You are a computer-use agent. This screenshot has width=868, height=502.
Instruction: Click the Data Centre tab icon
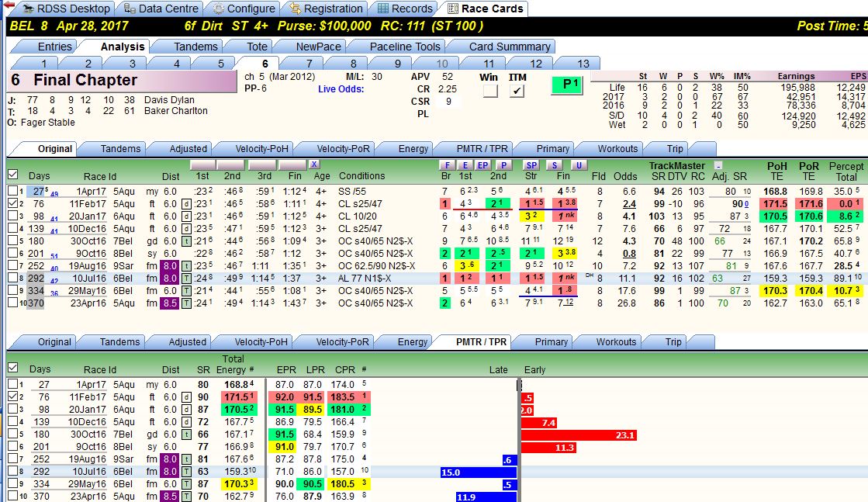(130, 9)
